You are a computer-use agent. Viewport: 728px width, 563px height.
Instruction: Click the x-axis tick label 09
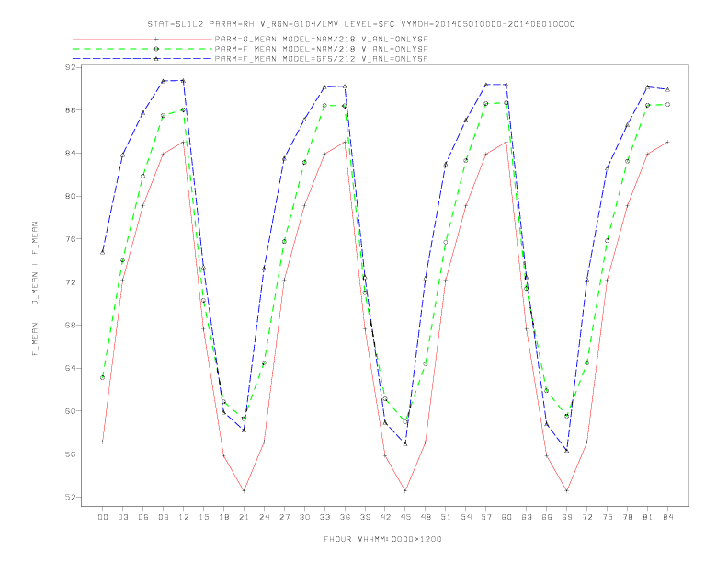coord(163,517)
